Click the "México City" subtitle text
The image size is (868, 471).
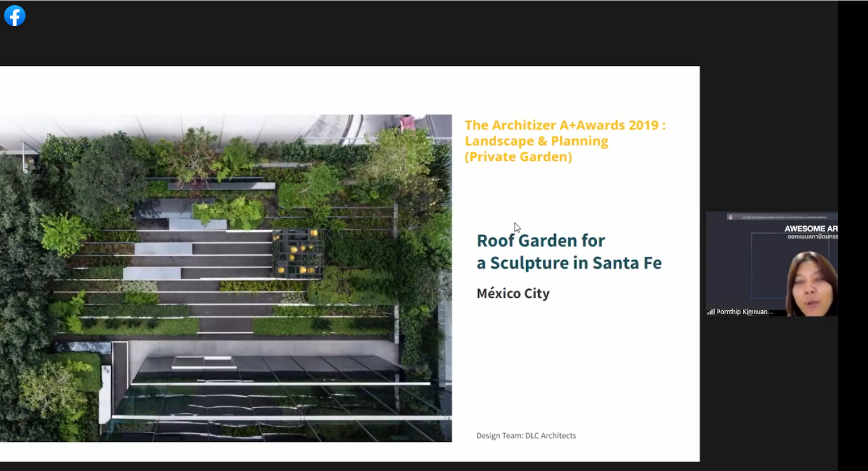coord(513,294)
